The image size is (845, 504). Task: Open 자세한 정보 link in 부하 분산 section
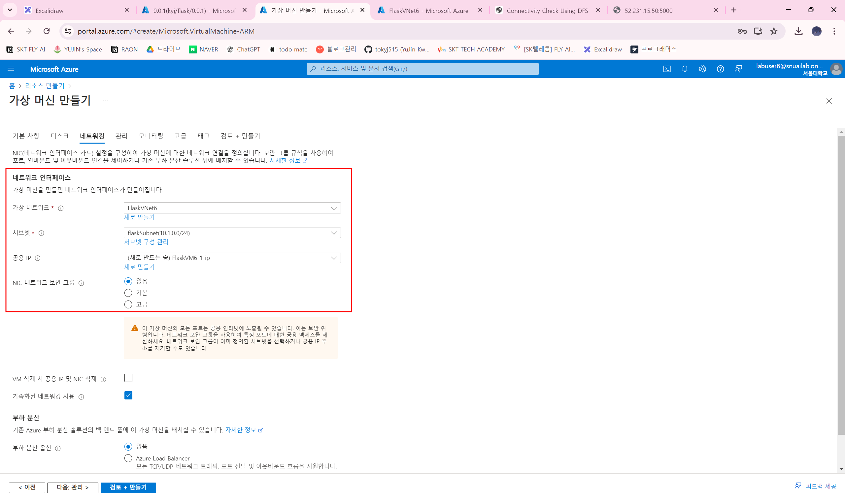[244, 430]
